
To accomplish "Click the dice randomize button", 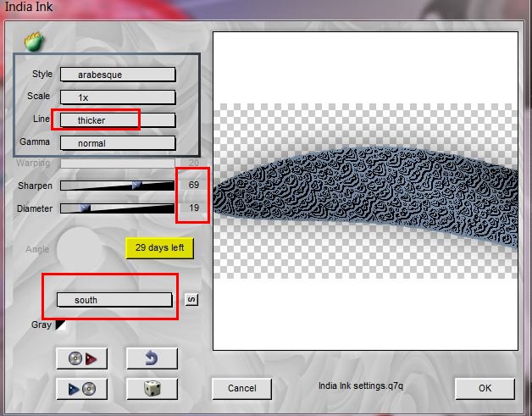I will (x=152, y=389).
